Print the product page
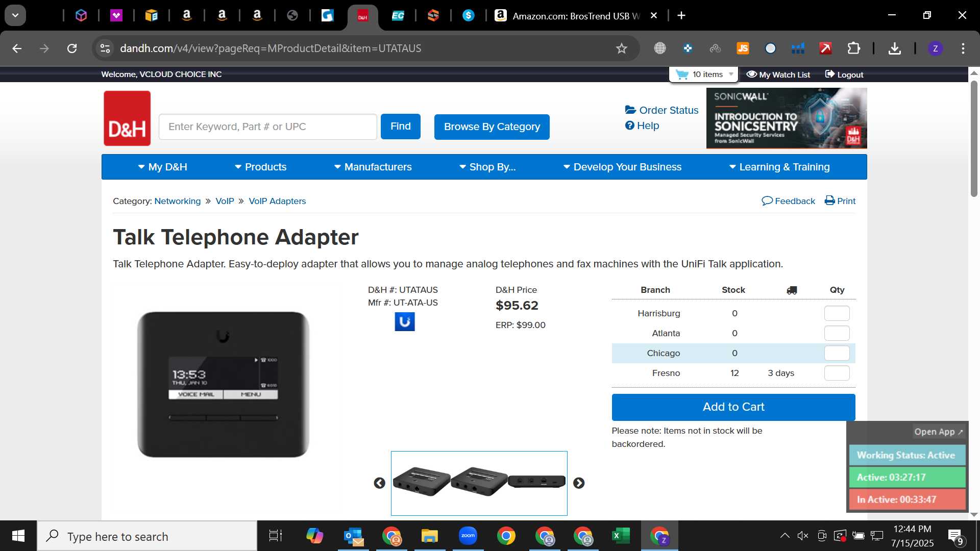980x551 pixels. click(840, 201)
